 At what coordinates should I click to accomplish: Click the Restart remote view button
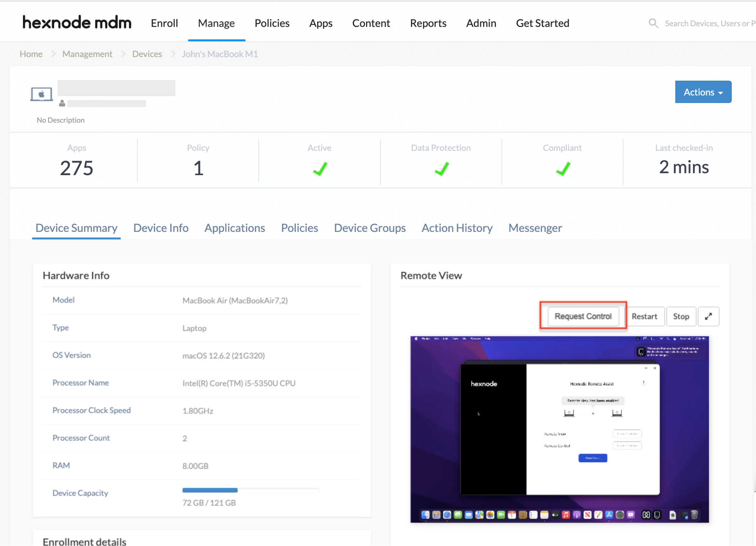pos(644,316)
